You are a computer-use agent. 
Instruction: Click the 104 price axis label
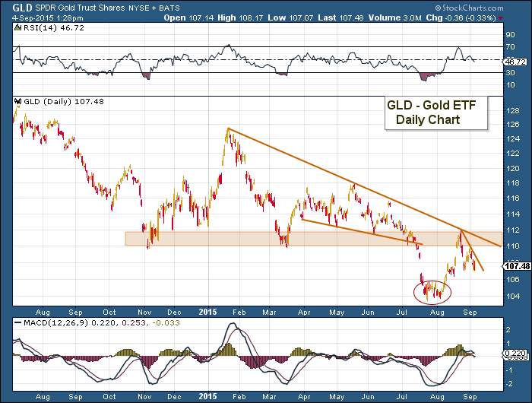tap(513, 296)
